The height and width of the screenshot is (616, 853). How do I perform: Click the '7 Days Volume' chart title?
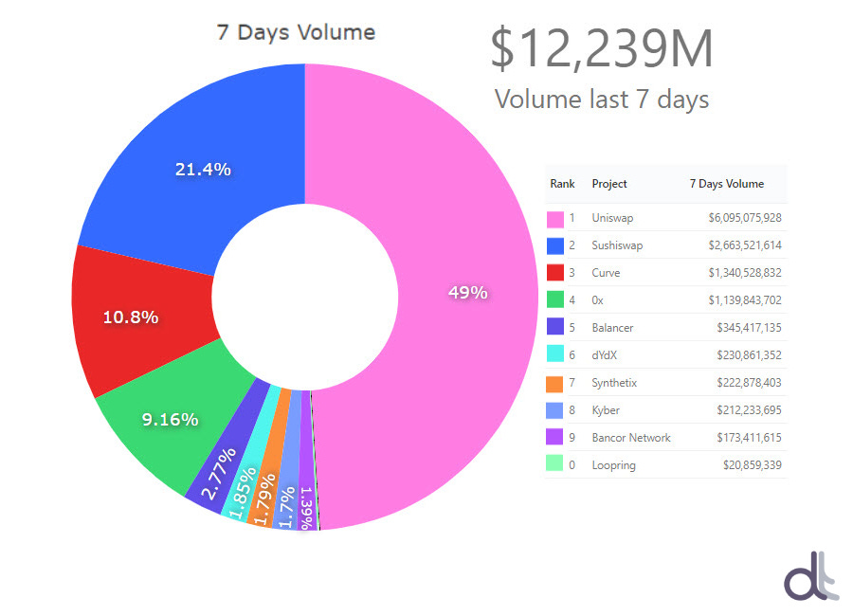click(x=296, y=32)
